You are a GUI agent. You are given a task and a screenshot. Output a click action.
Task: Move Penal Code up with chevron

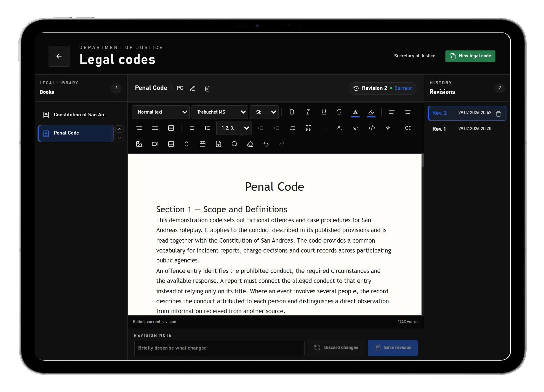[x=119, y=129]
